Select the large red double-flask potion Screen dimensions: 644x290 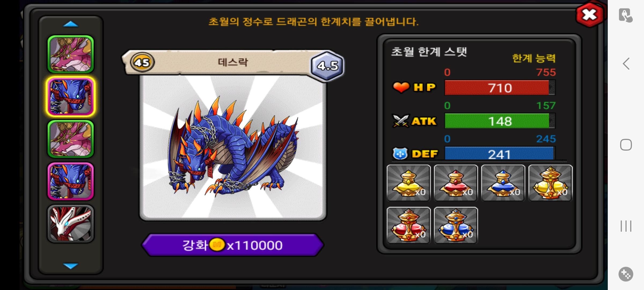point(408,225)
